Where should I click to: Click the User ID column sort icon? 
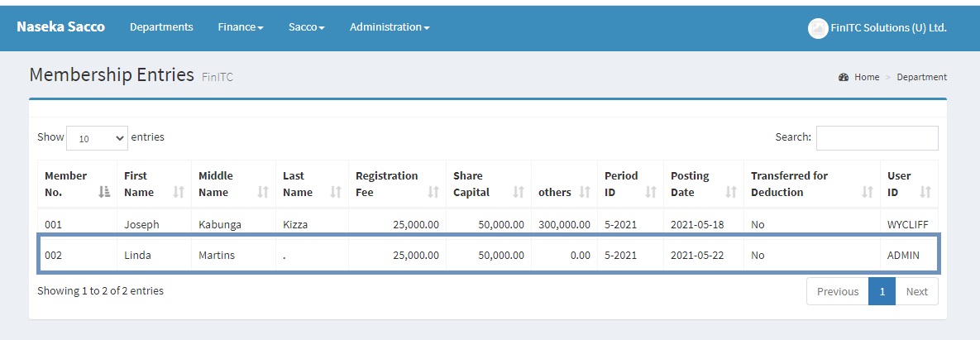click(x=925, y=192)
